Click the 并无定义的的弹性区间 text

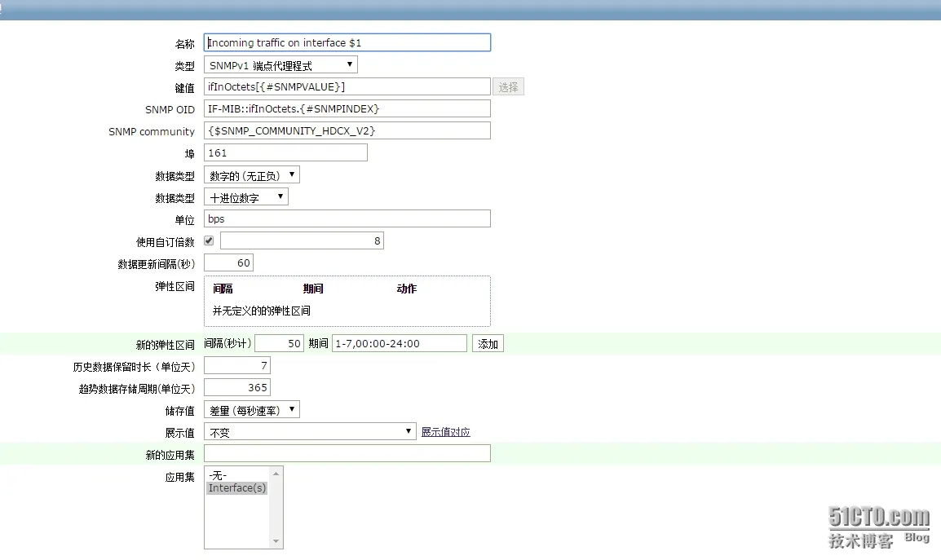(262, 311)
